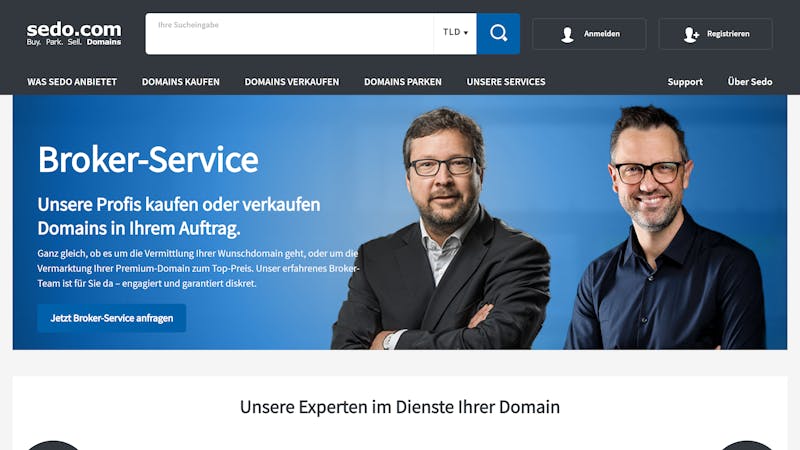Click the photo of the broker in the suit
Image resolution: width=800 pixels, height=450 pixels.
click(441, 232)
